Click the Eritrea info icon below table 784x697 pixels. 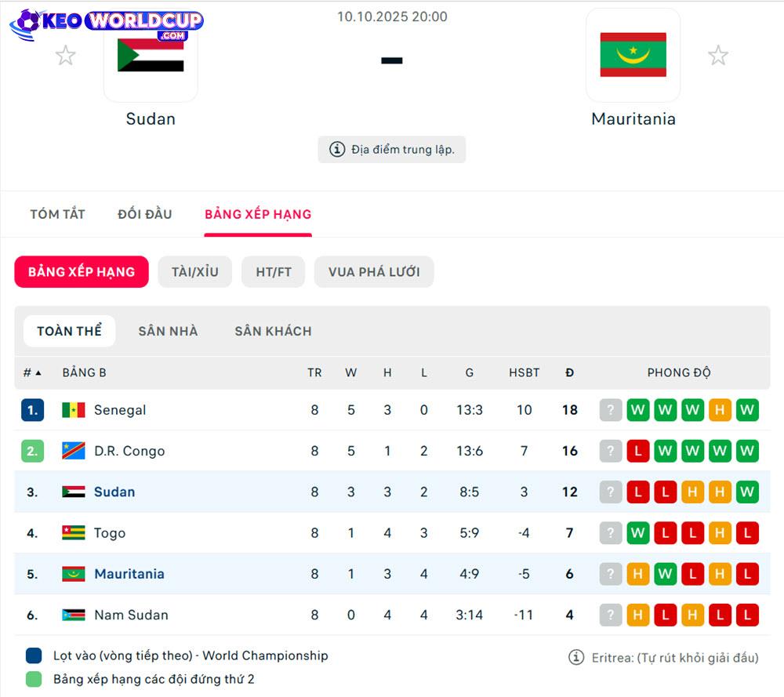click(576, 658)
